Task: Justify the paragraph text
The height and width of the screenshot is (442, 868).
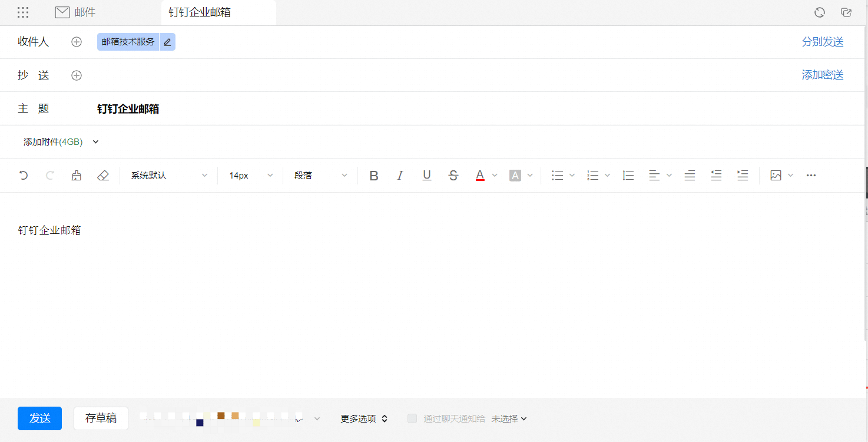Action: [690, 175]
